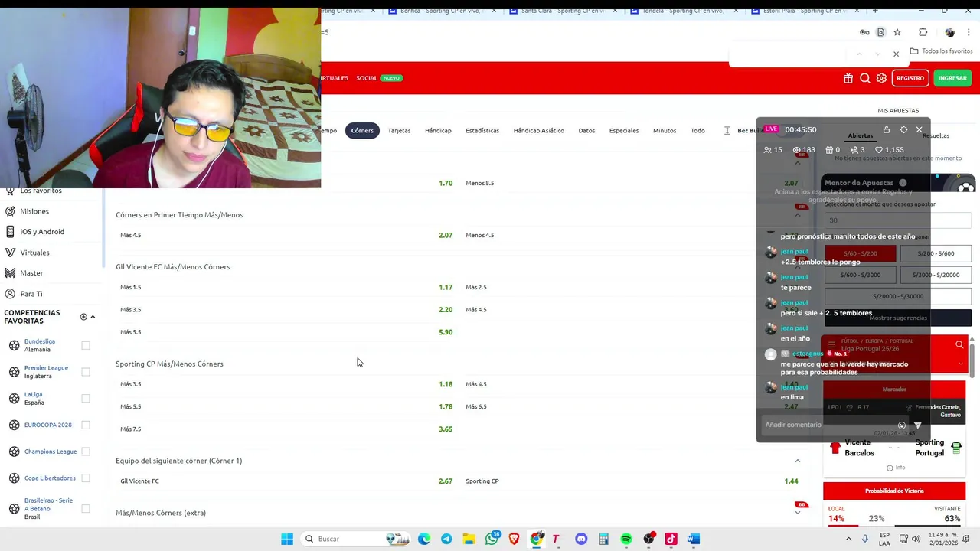Open the search icon in red header
This screenshot has height=551, width=980.
coord(864,78)
